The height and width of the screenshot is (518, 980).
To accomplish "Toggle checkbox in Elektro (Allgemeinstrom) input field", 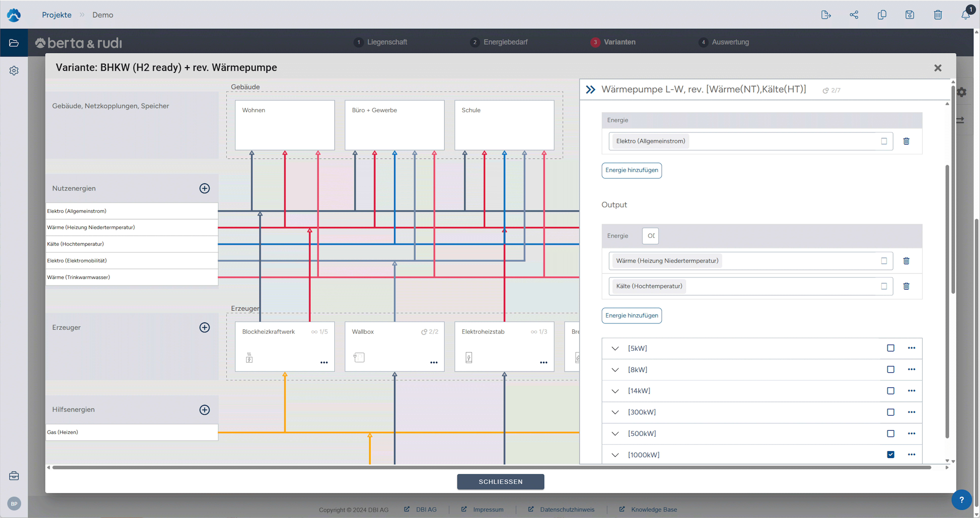I will click(884, 141).
